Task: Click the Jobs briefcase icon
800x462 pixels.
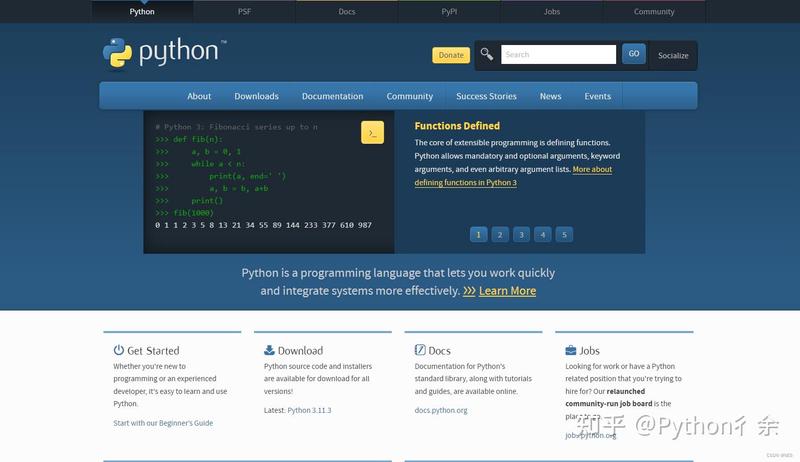Action: click(x=571, y=350)
